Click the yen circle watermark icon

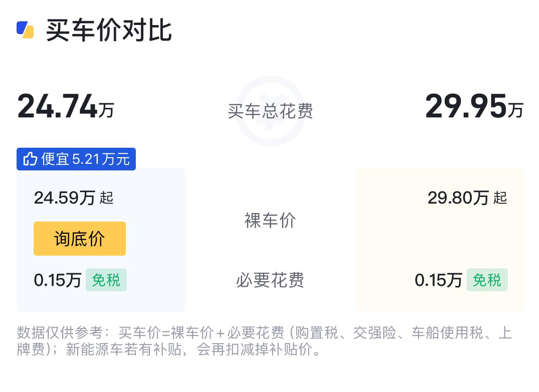click(x=270, y=111)
